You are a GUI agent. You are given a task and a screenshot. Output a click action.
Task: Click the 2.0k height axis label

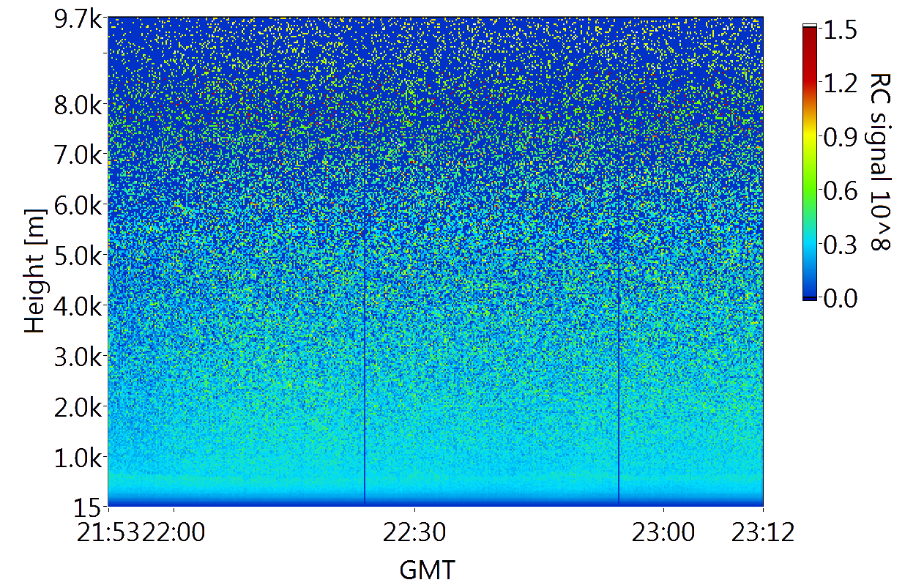click(x=78, y=406)
